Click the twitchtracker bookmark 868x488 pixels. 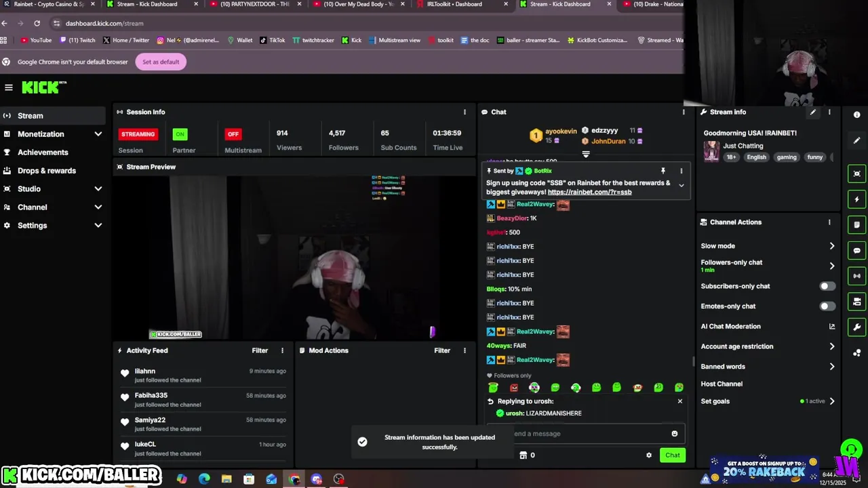click(313, 40)
